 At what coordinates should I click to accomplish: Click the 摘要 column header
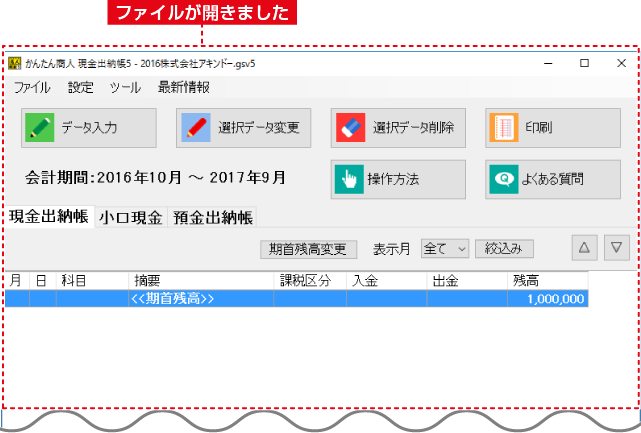click(201, 281)
